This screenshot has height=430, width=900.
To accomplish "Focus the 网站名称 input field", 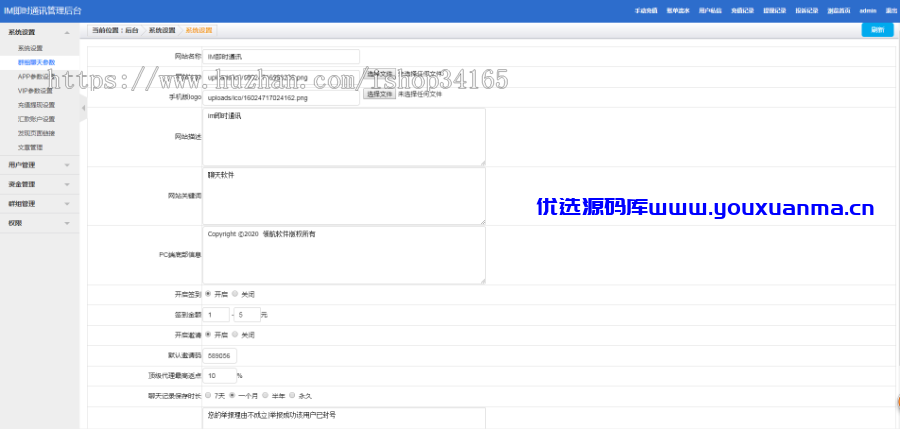I will point(281,56).
